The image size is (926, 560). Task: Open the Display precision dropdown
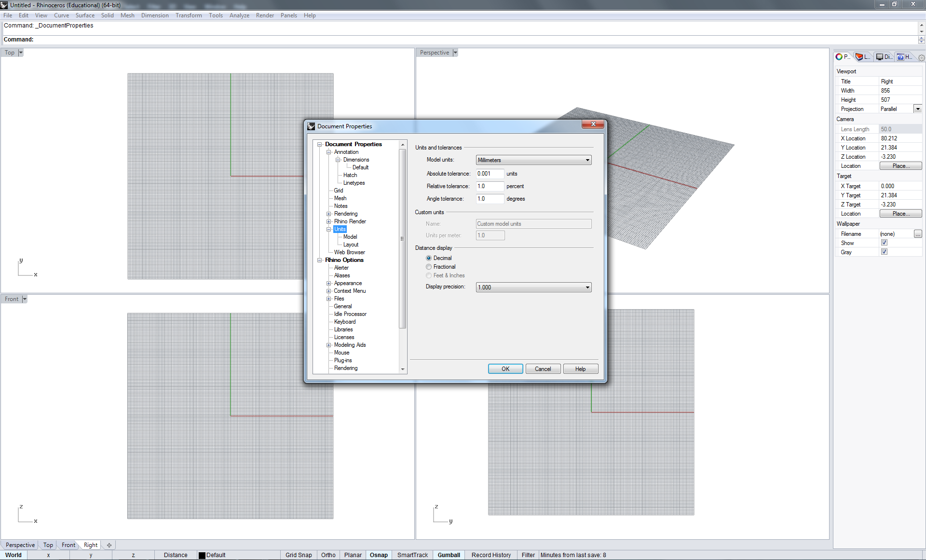click(533, 287)
